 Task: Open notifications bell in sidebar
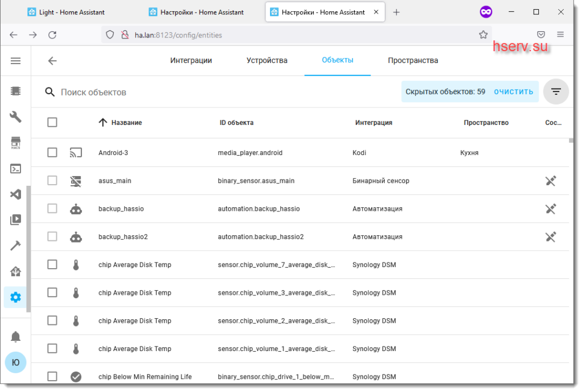pyautogui.click(x=15, y=336)
